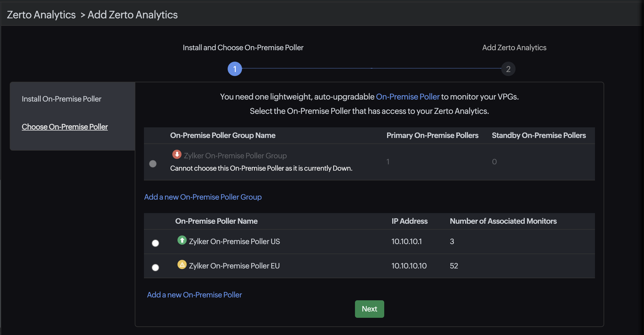The height and width of the screenshot is (335, 644).
Task: Click step 1 circle in the wizard progress bar
Action: click(x=235, y=69)
